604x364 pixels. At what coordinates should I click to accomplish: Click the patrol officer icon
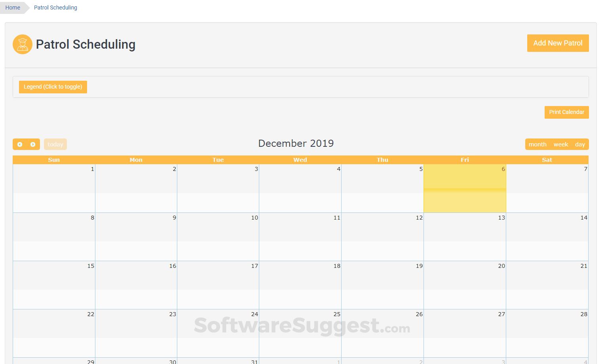[x=23, y=44]
